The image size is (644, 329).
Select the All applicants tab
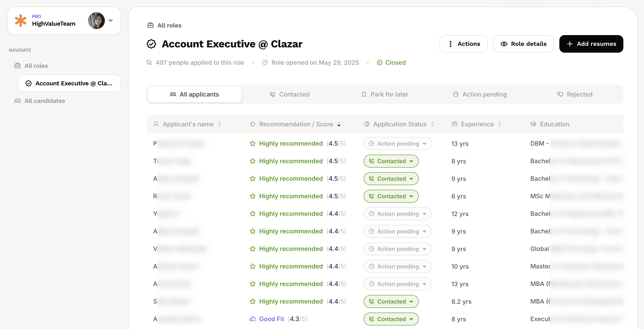[x=195, y=94]
